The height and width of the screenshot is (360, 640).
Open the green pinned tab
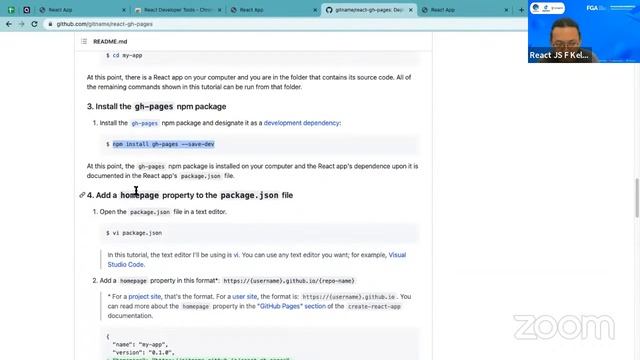tap(11, 10)
